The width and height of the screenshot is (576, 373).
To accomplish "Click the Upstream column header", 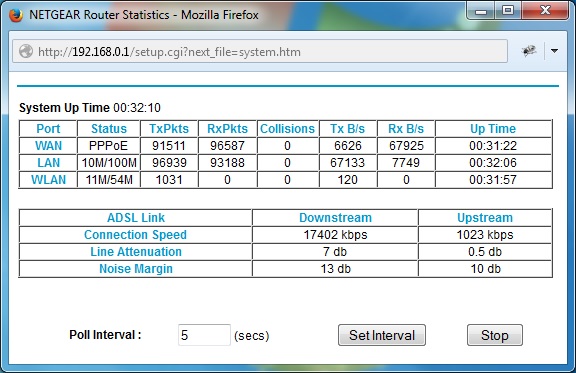I will click(x=485, y=218).
